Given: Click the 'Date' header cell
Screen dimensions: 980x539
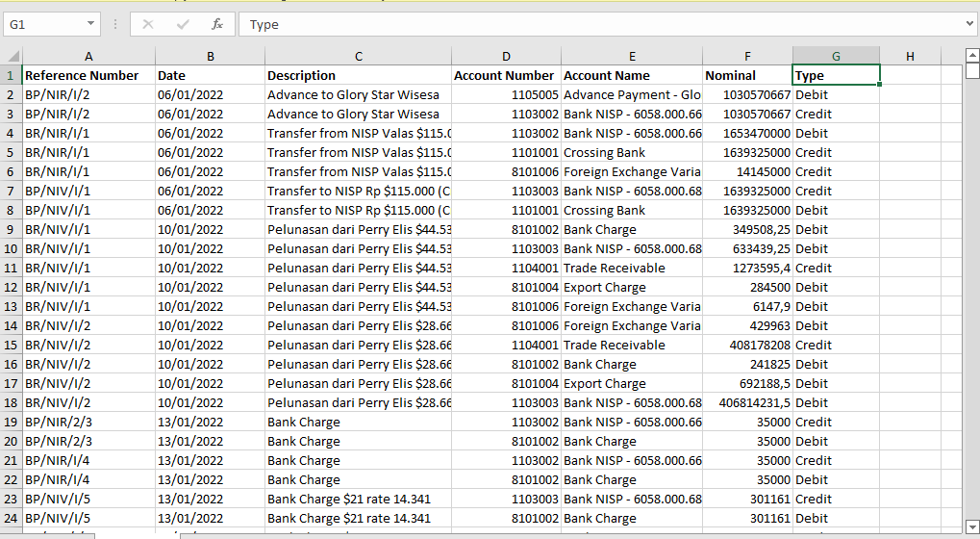Looking at the screenshot, I should click(210, 76).
